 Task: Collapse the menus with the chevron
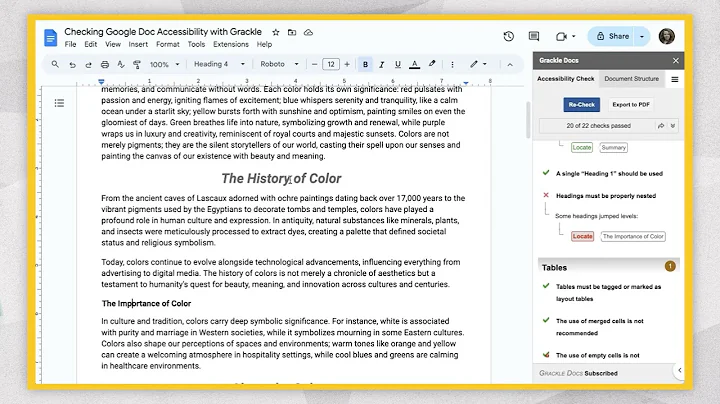[x=510, y=65]
